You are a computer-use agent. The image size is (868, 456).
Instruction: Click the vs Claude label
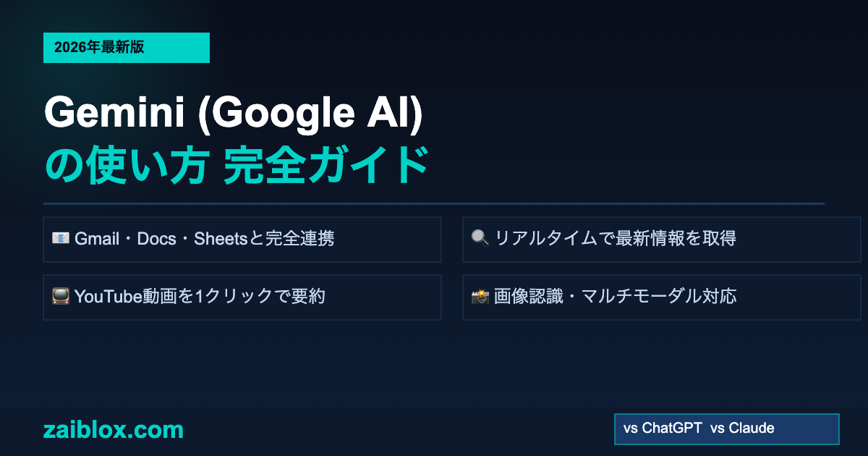point(742,428)
